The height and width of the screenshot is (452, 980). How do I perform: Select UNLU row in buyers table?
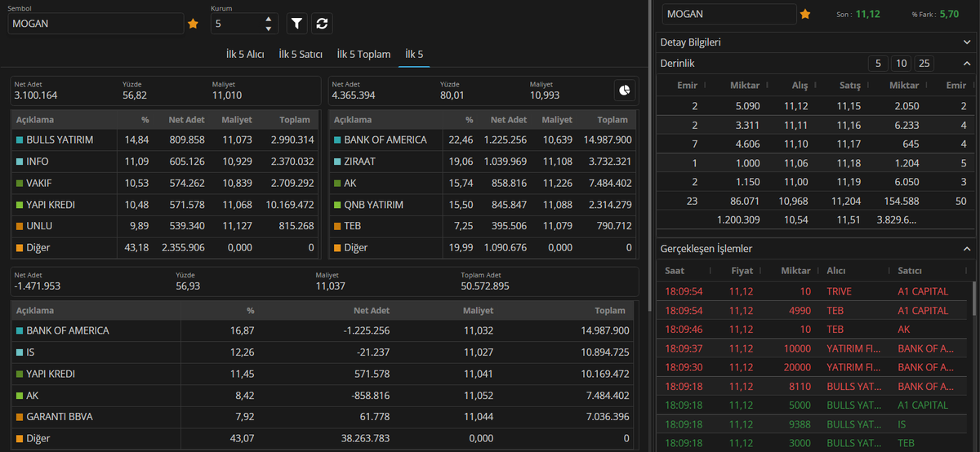click(x=165, y=226)
